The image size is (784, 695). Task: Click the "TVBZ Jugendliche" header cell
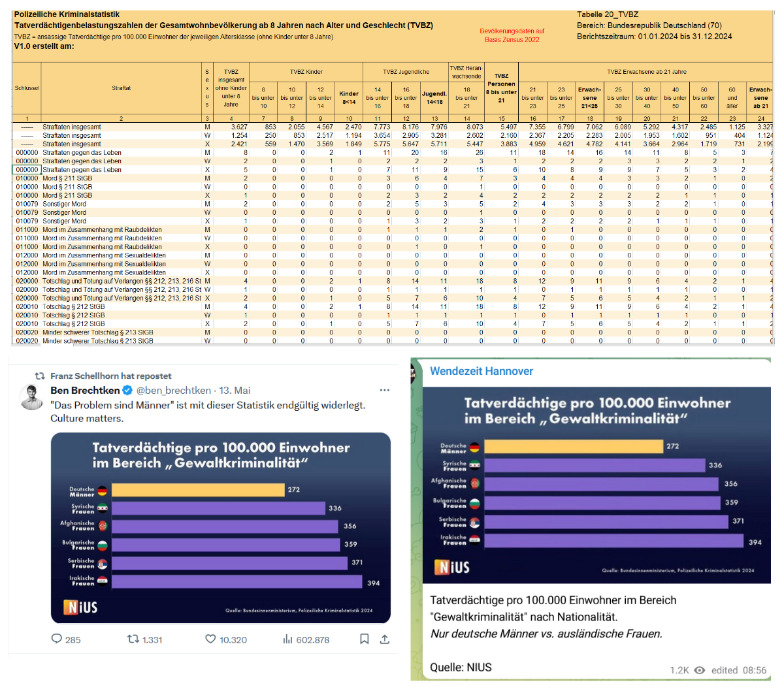406,72
